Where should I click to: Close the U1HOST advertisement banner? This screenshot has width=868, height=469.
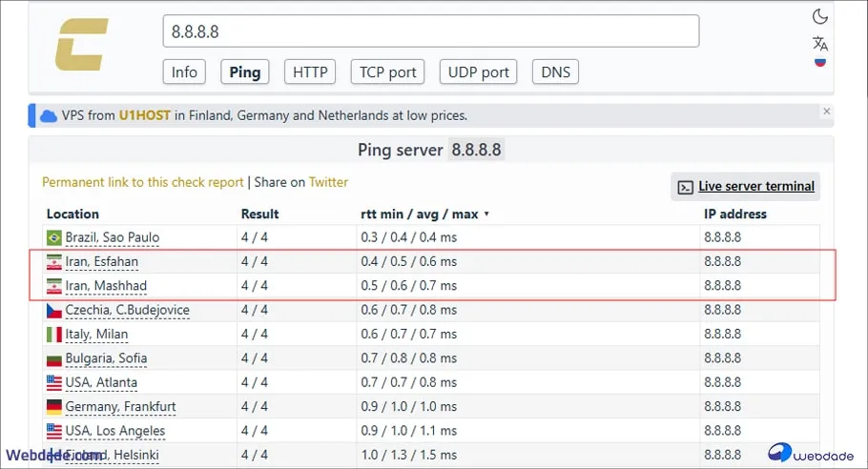[826, 112]
